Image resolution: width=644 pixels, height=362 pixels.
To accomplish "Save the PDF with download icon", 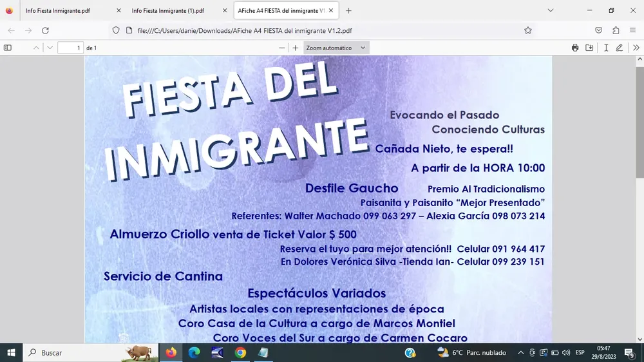I will (589, 48).
